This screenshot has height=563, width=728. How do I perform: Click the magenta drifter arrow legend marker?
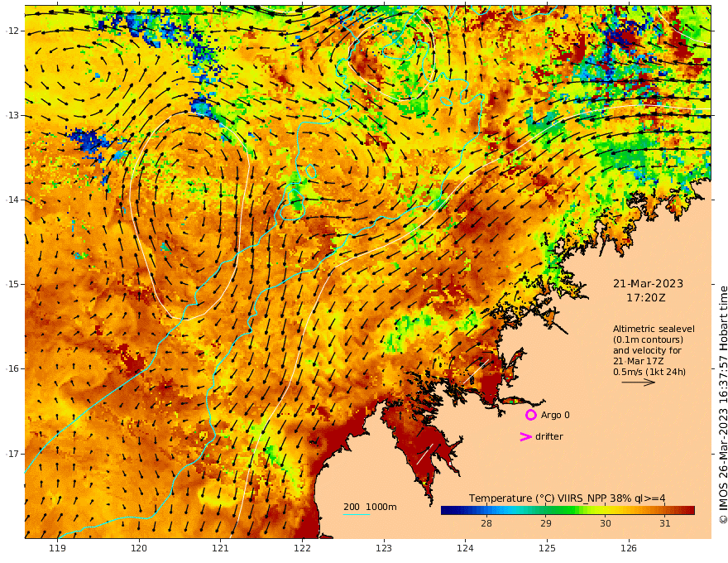tap(525, 436)
